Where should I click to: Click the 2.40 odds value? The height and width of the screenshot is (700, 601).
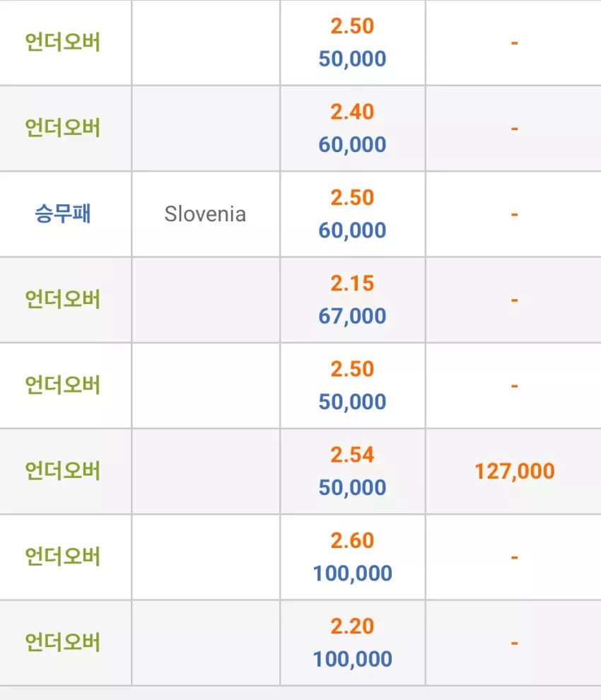point(352,112)
